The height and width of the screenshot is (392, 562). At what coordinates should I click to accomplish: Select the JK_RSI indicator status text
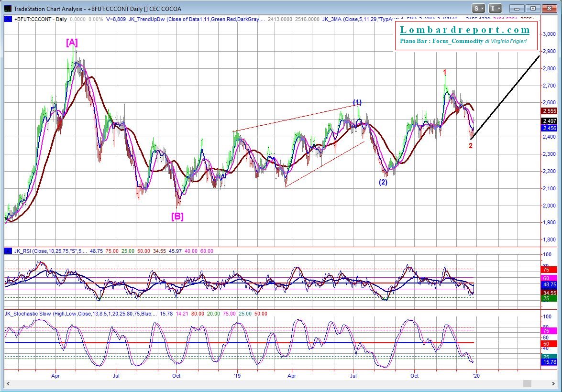click(51, 251)
